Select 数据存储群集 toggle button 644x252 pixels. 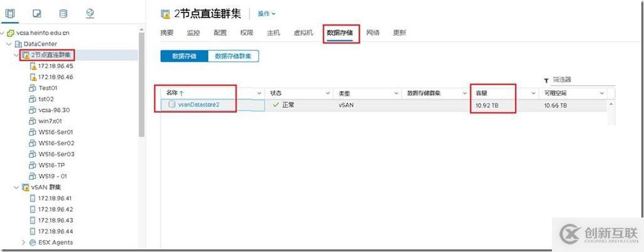[233, 56]
